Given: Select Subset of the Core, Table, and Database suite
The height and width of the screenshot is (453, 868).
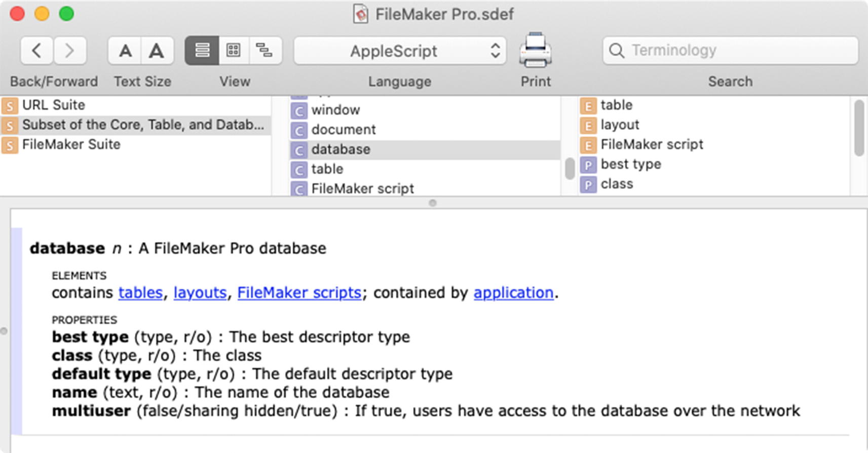Looking at the screenshot, I should click(x=135, y=125).
